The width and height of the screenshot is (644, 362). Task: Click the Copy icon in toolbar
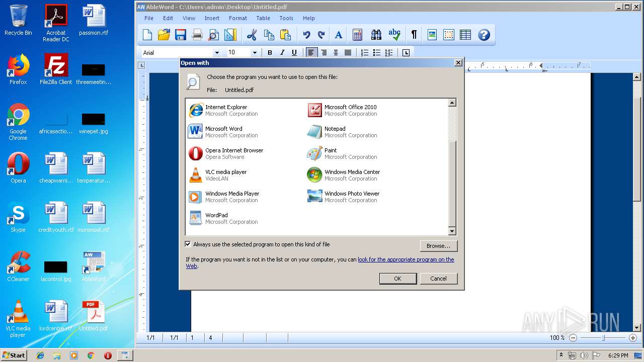[x=269, y=35]
